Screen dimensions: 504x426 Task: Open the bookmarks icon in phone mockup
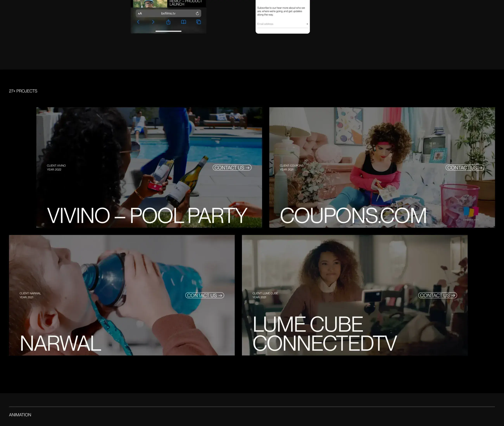(184, 22)
